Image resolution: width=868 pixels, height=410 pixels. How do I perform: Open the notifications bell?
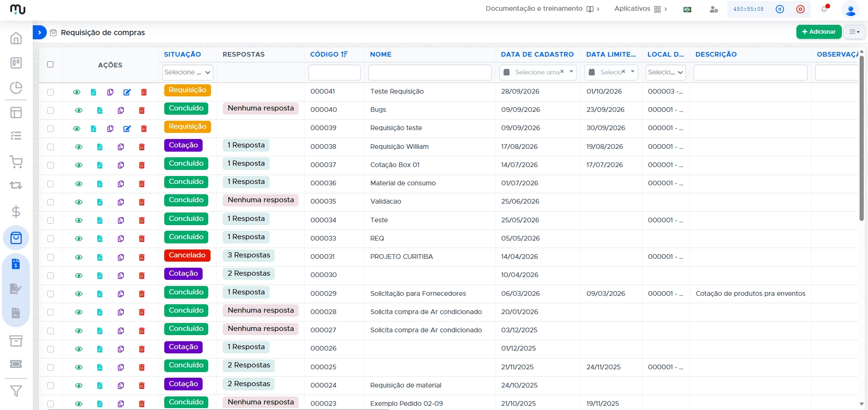[x=824, y=9]
